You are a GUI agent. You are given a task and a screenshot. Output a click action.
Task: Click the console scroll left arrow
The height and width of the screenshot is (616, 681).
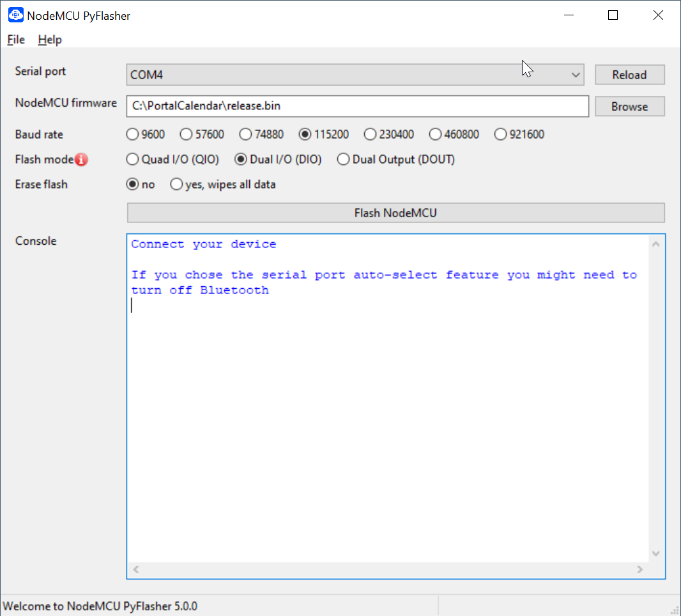coord(136,569)
